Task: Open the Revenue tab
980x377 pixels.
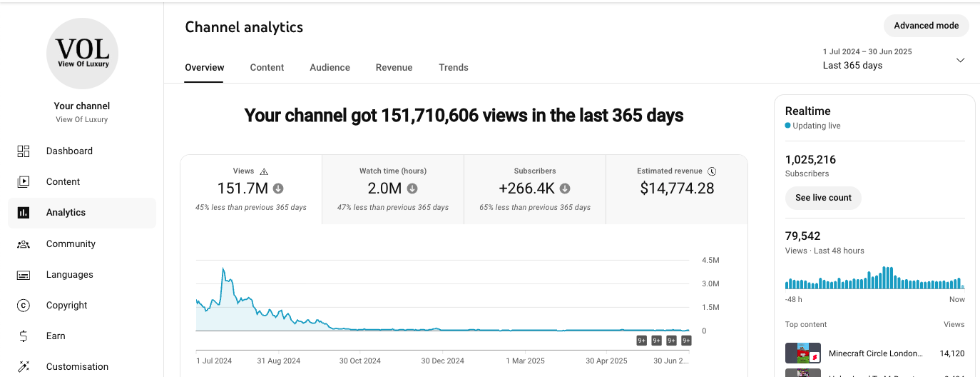Action: [394, 68]
